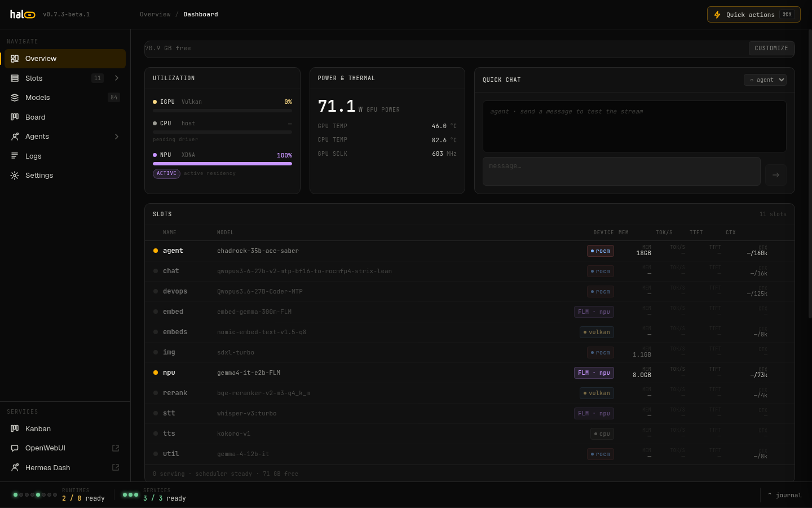This screenshot has width=812, height=508.
Task: Click FLM npu badge in npu row
Action: 594,373
